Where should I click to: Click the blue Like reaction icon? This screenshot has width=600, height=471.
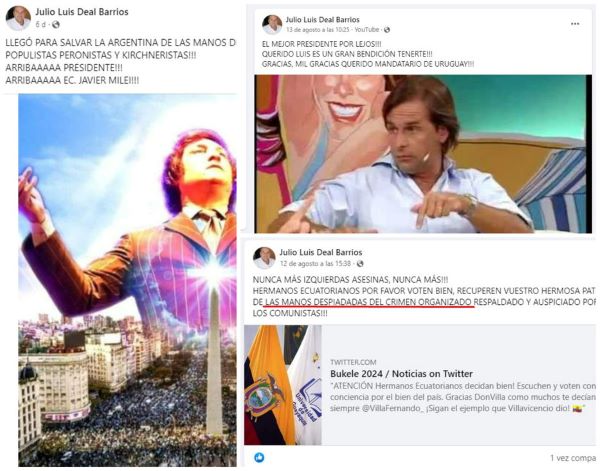tap(259, 457)
